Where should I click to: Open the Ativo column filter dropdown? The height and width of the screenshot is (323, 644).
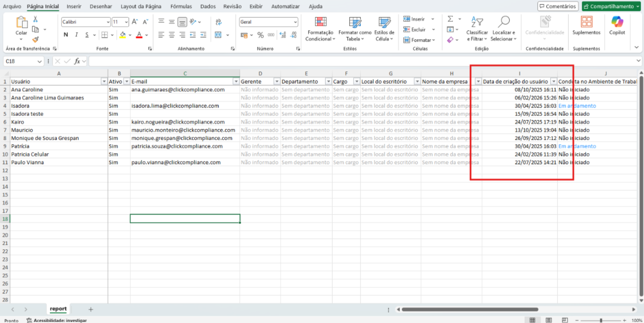[x=127, y=82]
